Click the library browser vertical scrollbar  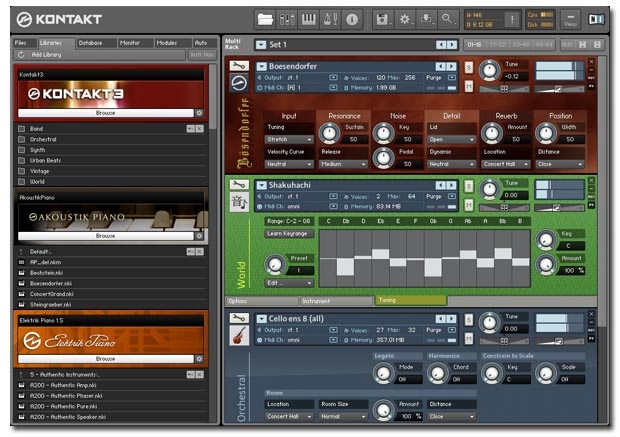point(213,97)
